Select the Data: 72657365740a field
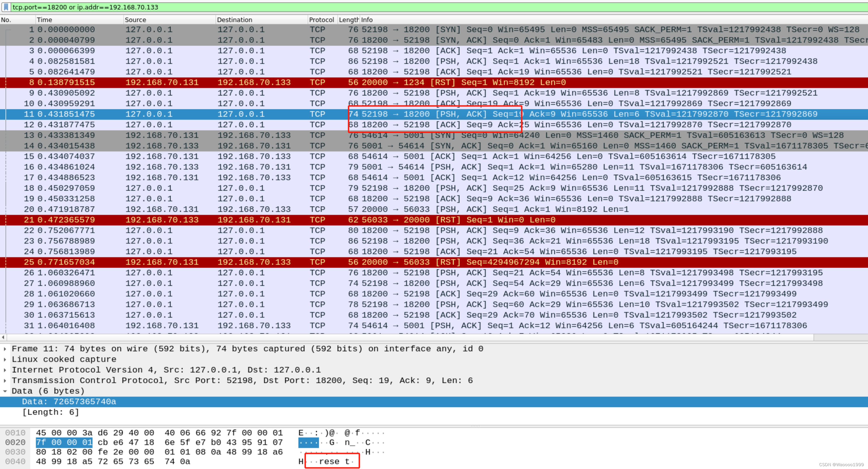Viewport: 868px width, 469px height. pyautogui.click(x=434, y=402)
